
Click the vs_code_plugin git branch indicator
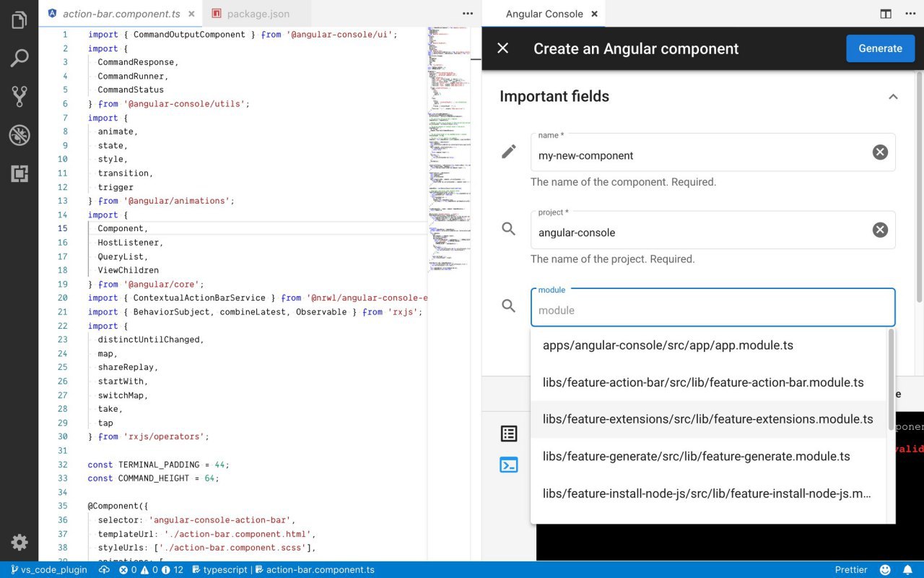[48, 569]
